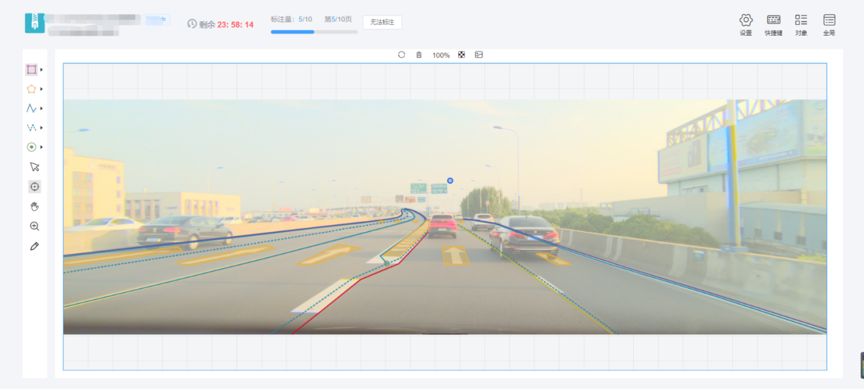The width and height of the screenshot is (864, 390).
Task: Select the polygon annotation tool
Action: coord(31,89)
